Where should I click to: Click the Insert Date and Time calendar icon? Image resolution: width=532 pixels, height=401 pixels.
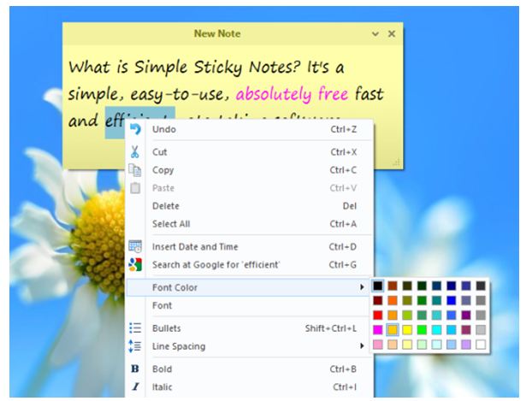point(135,246)
